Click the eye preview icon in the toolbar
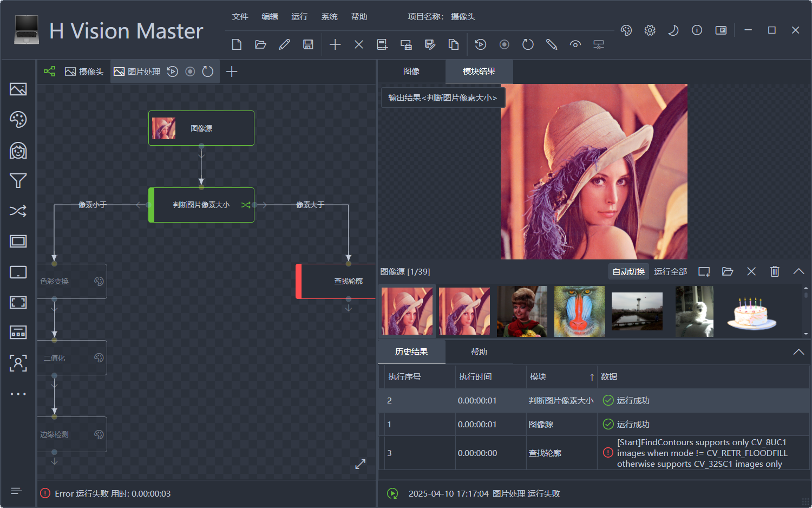This screenshot has width=812, height=508. 575,44
